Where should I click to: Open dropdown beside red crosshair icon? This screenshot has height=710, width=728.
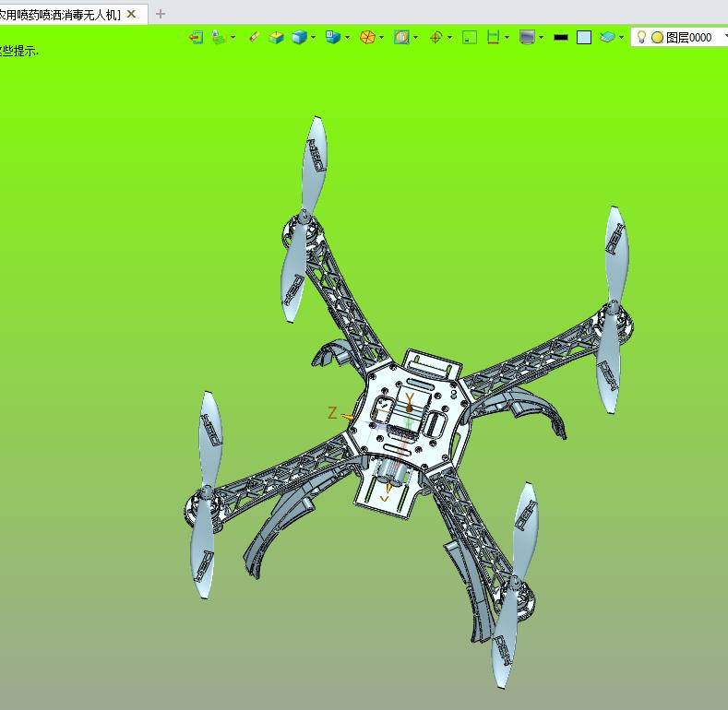450,37
